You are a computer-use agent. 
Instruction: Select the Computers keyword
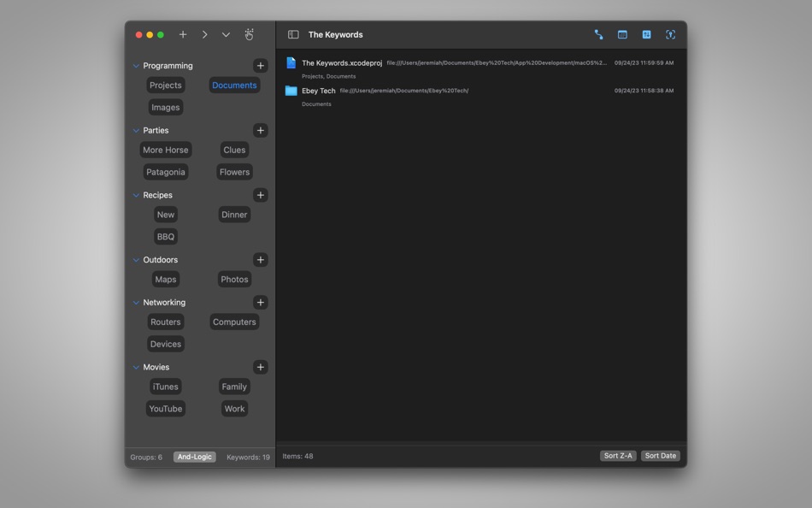pos(234,322)
